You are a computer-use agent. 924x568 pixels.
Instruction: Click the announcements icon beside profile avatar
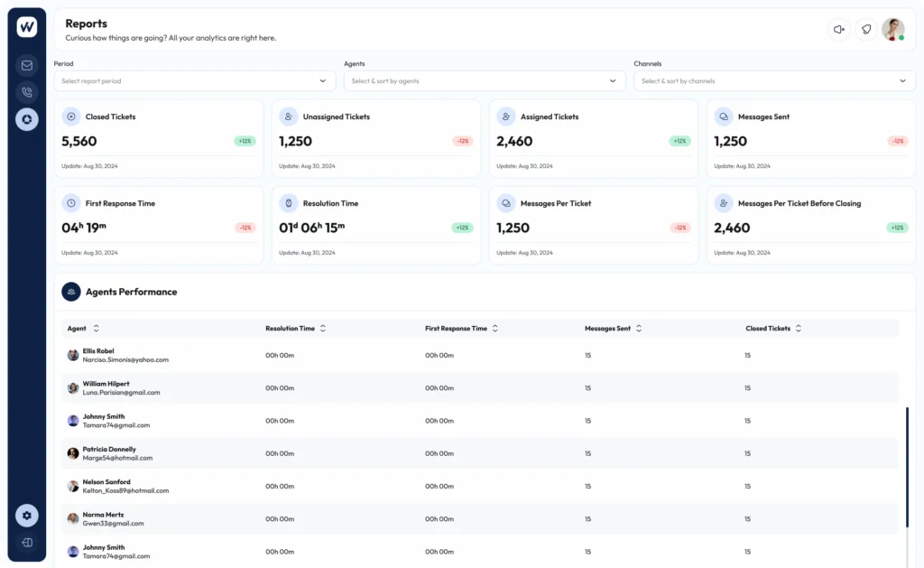(866, 30)
